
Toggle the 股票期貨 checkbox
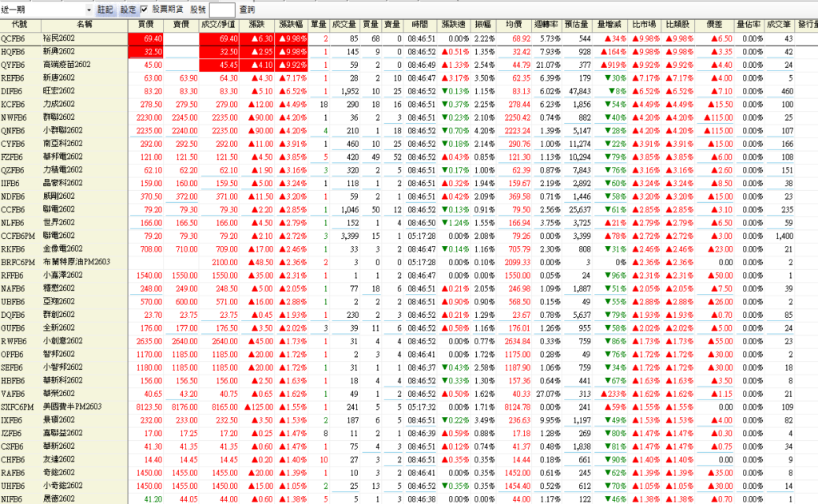click(x=144, y=10)
